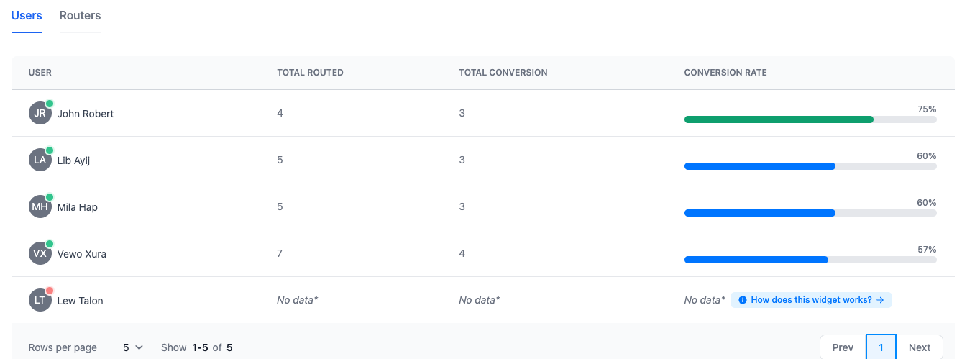Click Lew Talon's red offline status dot
Screen dimensions: 980x359
click(50, 291)
